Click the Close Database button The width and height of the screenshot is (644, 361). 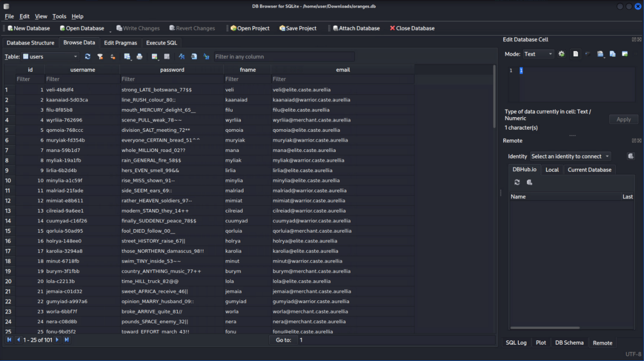412,28
